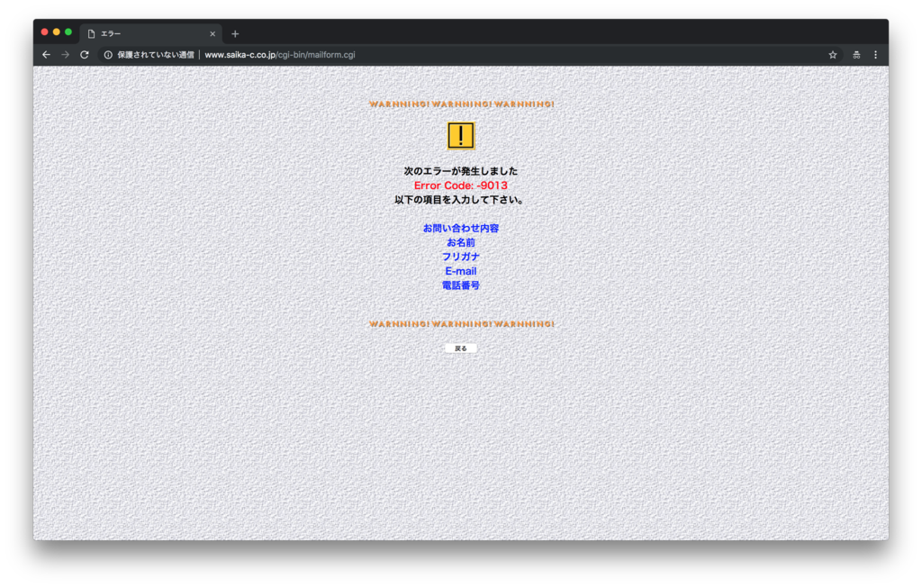The image size is (922, 588).
Task: Click the 電話番号 text
Action: pyautogui.click(x=461, y=285)
